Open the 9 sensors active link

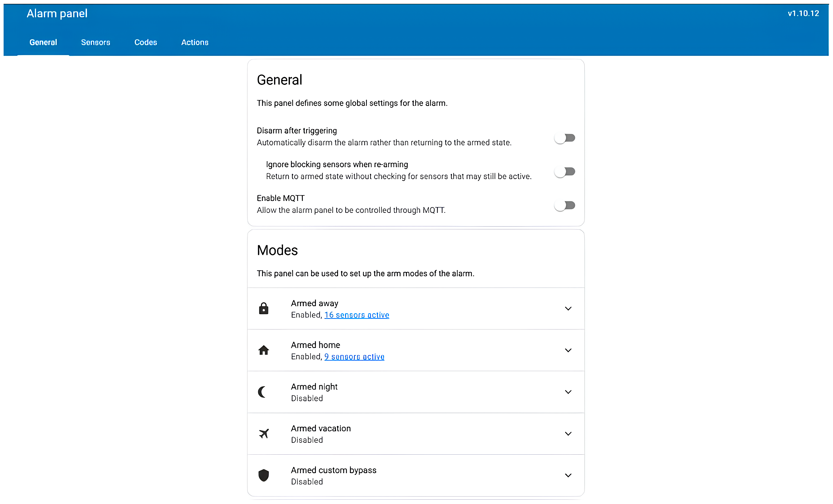click(x=354, y=357)
